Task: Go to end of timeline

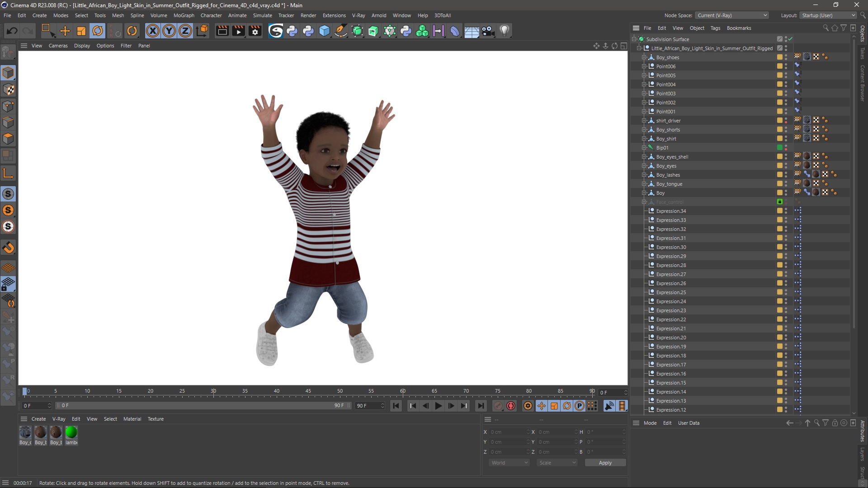Action: 481,406
